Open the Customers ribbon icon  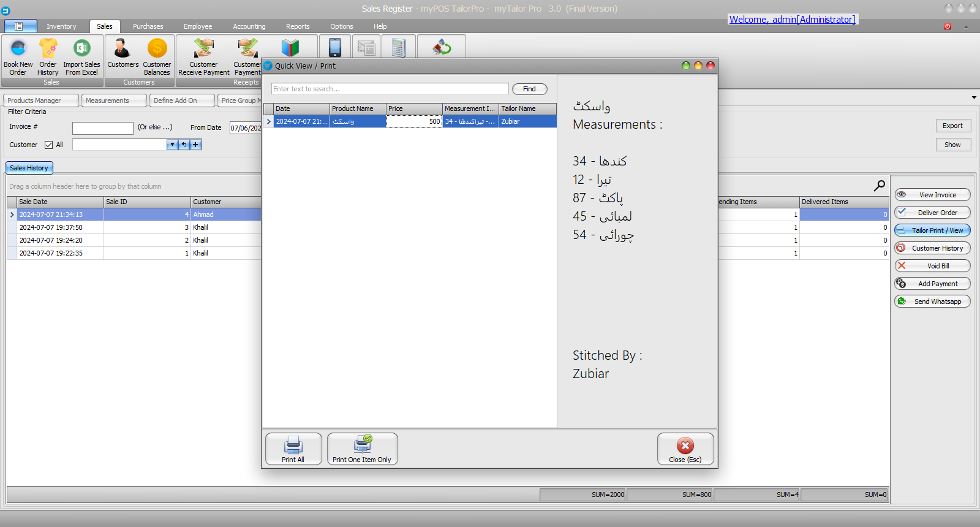pos(123,49)
